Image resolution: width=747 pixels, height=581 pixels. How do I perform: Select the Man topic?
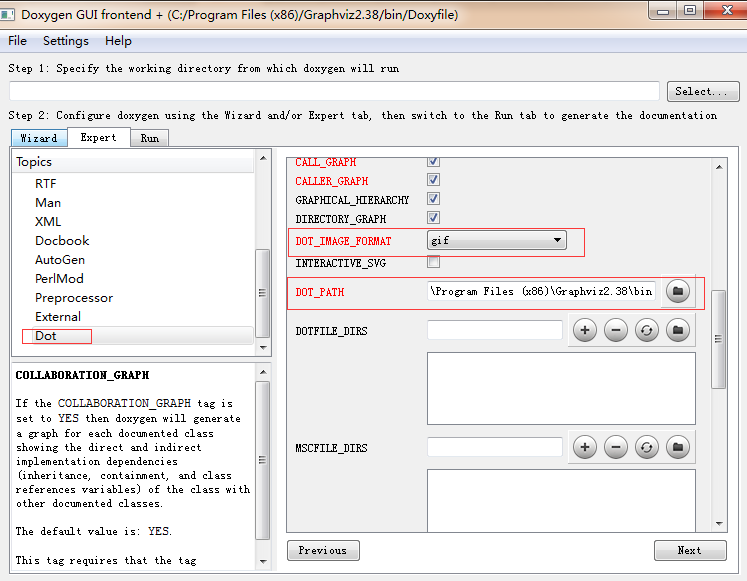tap(48, 202)
